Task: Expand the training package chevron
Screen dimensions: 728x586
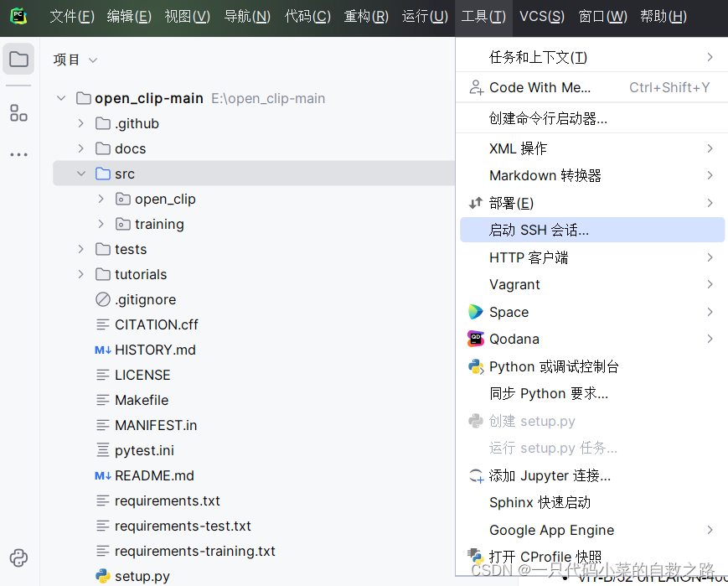Action: [x=101, y=224]
